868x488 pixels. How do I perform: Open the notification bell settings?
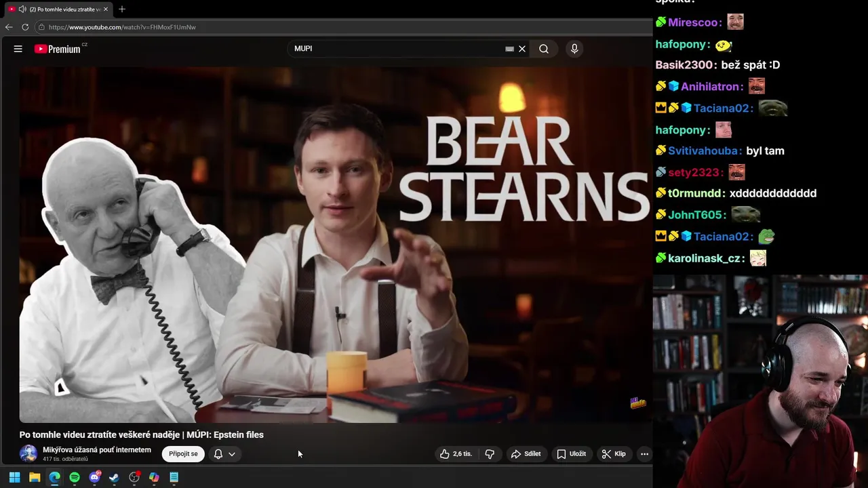[x=218, y=454]
